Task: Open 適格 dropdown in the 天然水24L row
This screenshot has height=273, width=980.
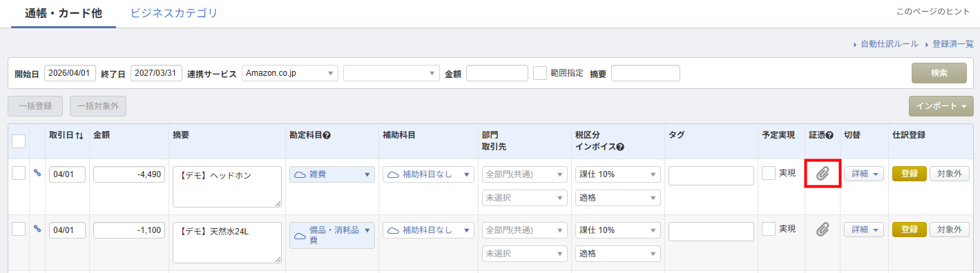Action: point(617,254)
